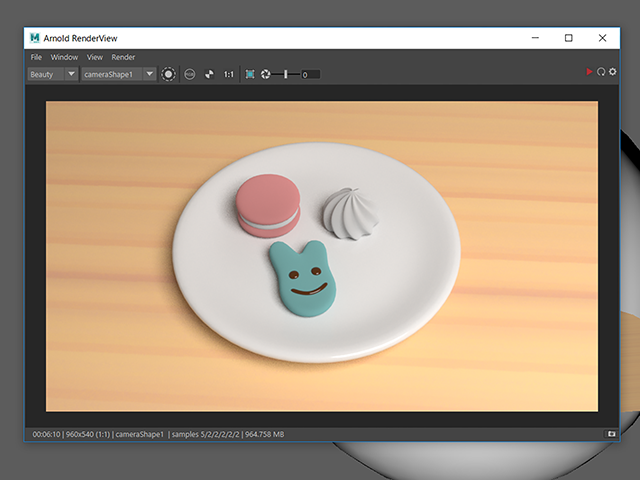This screenshot has width=640, height=480.
Task: Click the RGB channel display icon
Action: pyautogui.click(x=189, y=74)
